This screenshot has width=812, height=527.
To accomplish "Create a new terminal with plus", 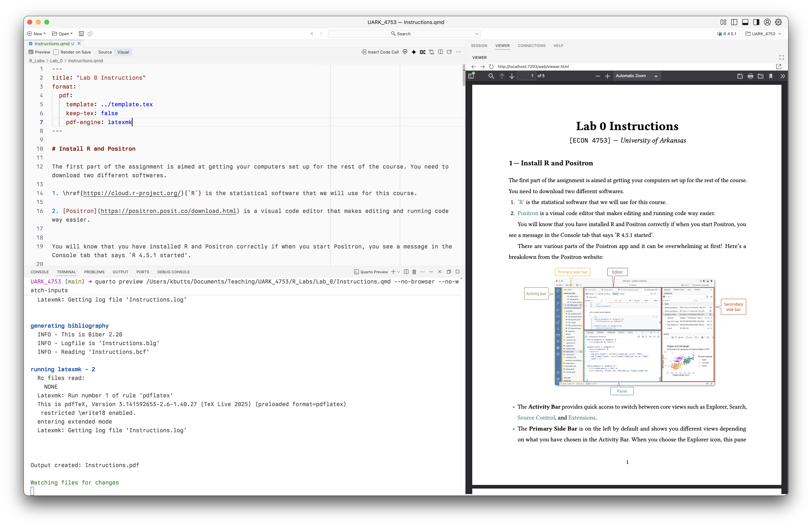I will (393, 272).
